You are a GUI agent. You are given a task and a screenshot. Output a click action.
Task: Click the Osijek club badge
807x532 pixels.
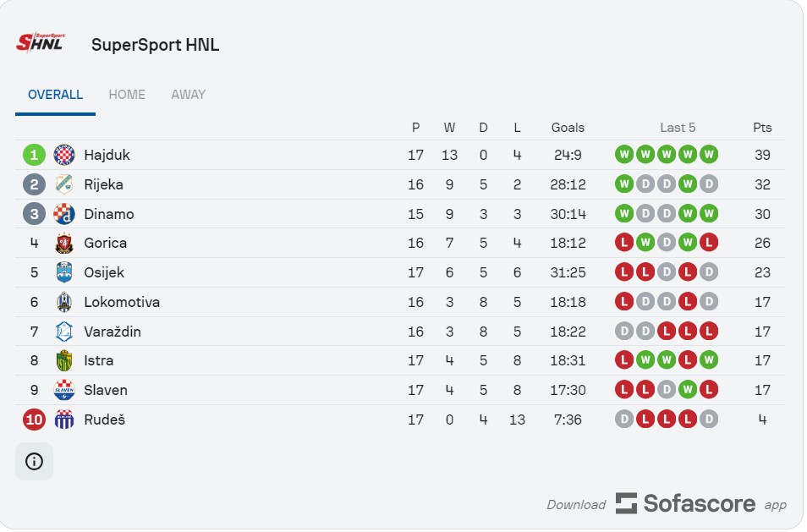point(64,272)
